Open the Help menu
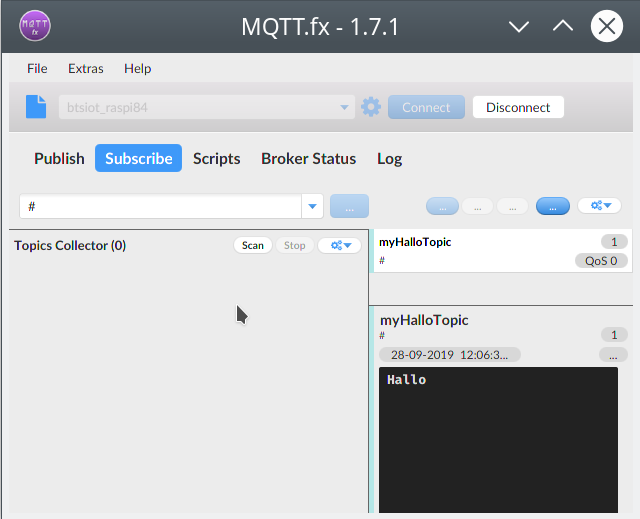Image resolution: width=640 pixels, height=519 pixels. click(138, 69)
